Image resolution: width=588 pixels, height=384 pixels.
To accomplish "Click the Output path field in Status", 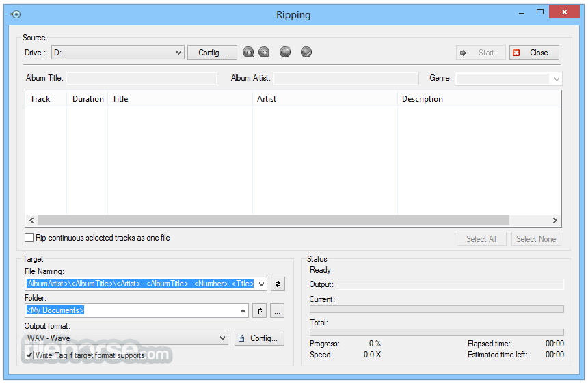I will point(451,284).
